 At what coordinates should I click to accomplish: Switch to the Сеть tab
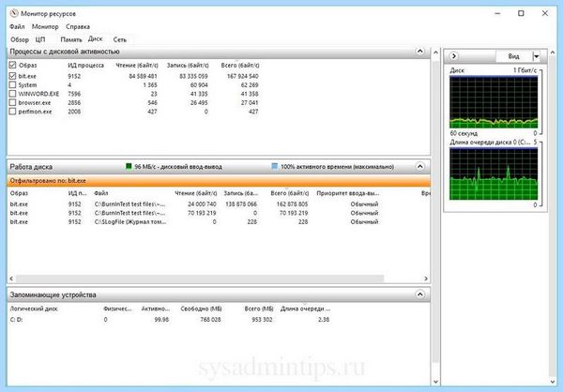(120, 39)
